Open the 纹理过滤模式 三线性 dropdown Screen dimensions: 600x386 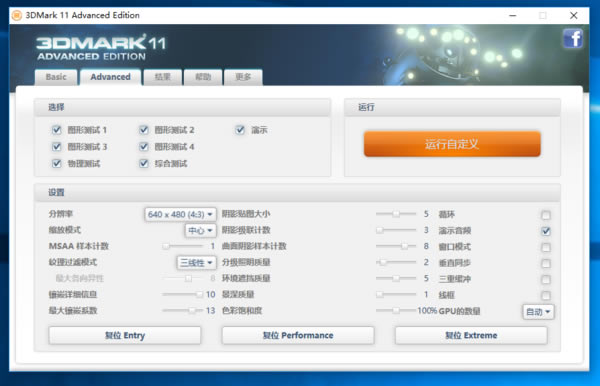point(196,262)
